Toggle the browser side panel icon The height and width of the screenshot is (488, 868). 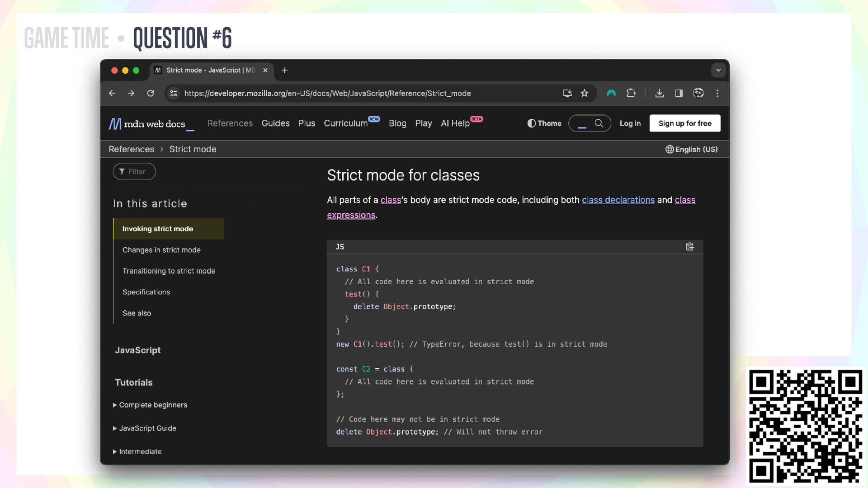click(679, 93)
